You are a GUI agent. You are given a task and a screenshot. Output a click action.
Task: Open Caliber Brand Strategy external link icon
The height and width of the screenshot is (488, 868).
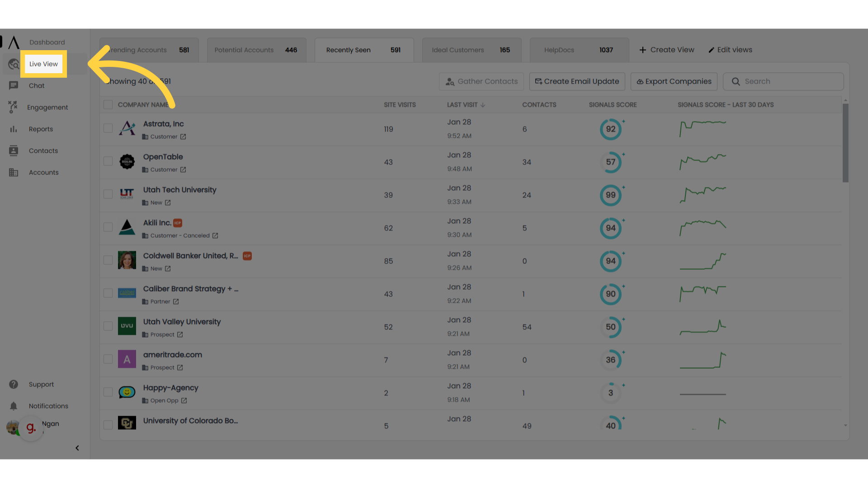[x=176, y=302]
